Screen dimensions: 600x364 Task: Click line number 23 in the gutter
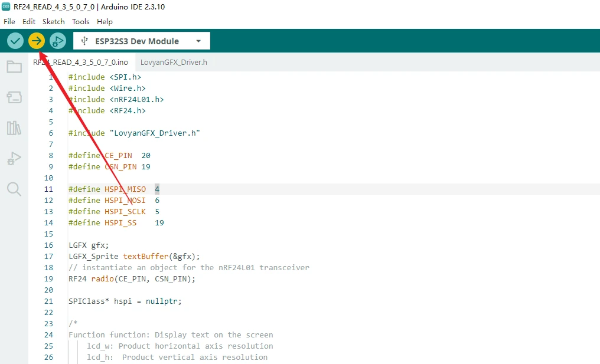48,323
